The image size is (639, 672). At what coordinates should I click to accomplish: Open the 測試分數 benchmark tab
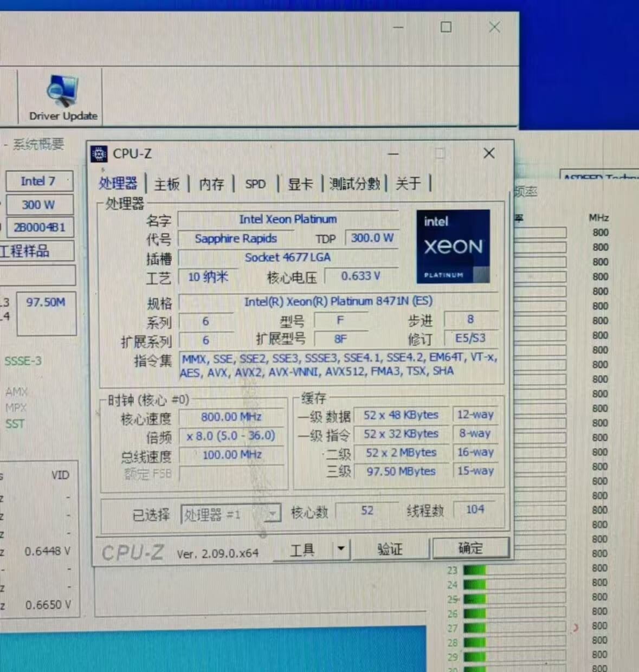click(354, 184)
